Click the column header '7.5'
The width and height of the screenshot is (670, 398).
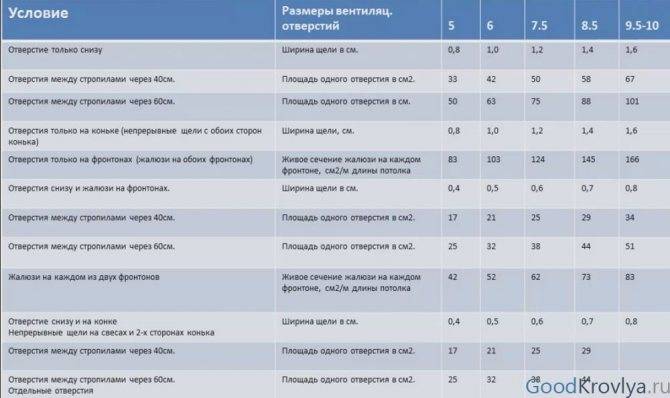[x=539, y=26]
